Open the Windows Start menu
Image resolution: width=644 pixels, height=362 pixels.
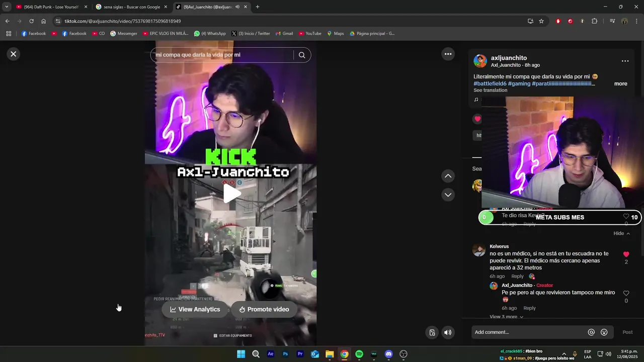(x=241, y=354)
